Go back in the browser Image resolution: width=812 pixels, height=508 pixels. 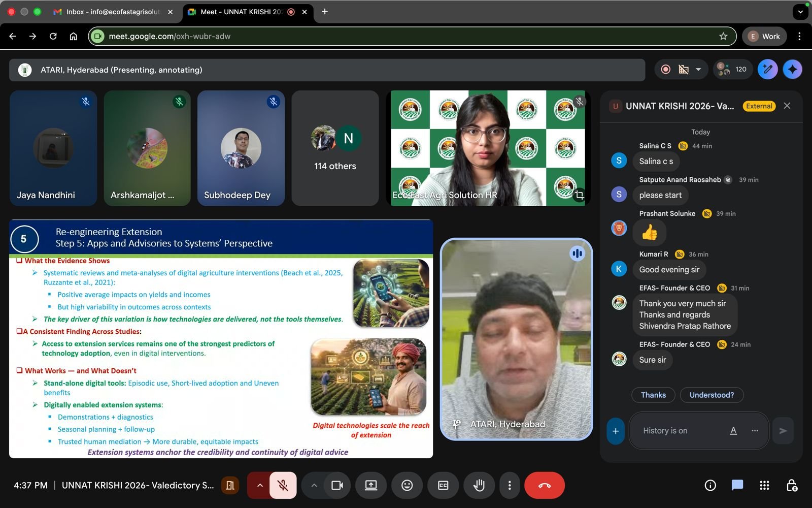point(13,36)
